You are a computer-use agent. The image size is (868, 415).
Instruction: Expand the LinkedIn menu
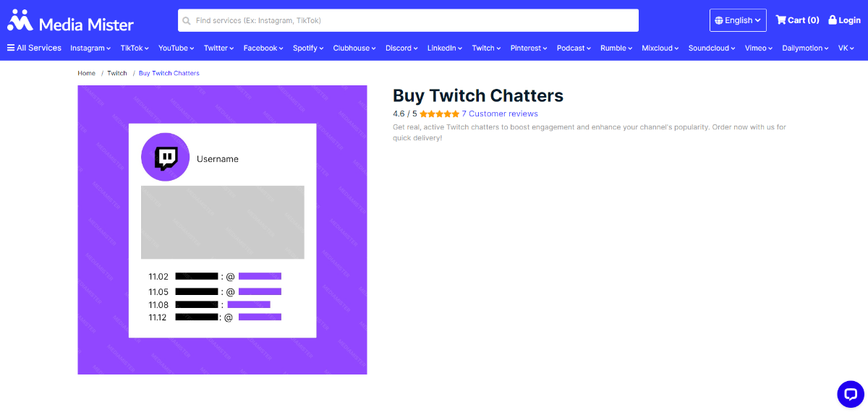click(x=445, y=48)
